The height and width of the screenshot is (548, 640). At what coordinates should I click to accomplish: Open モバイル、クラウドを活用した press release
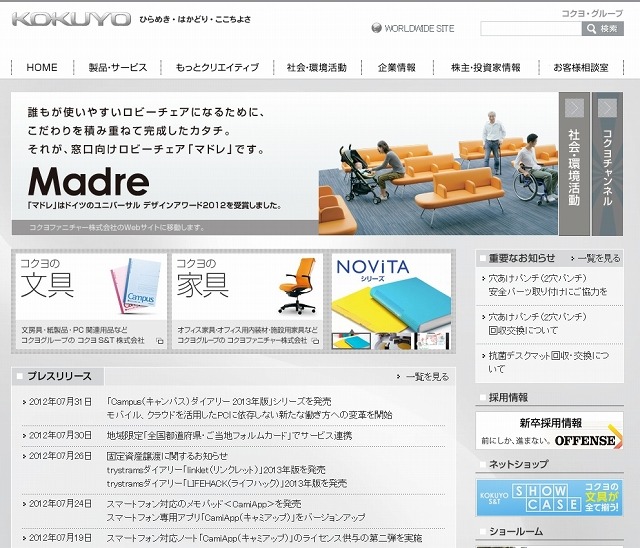[249, 415]
